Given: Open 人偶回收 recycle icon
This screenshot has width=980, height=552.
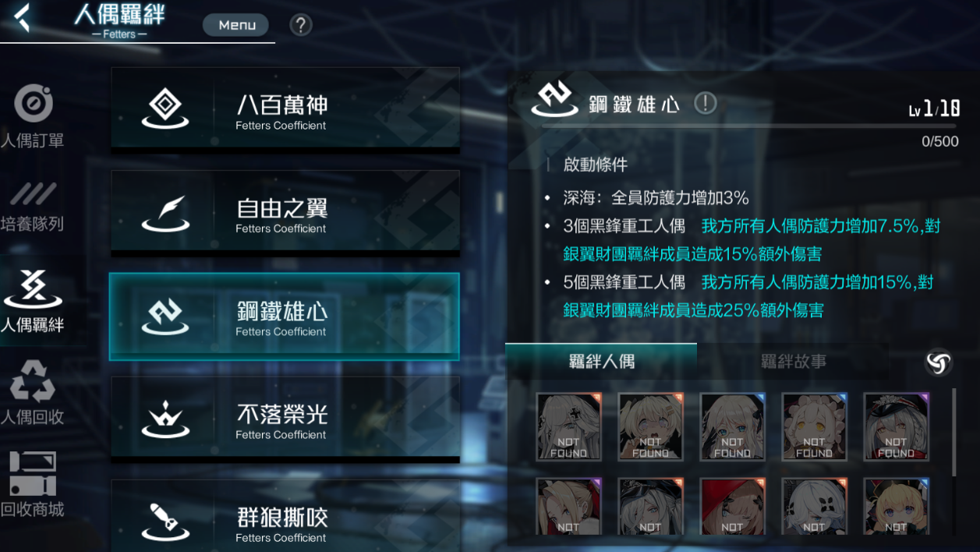Looking at the screenshot, I should pyautogui.click(x=33, y=392).
